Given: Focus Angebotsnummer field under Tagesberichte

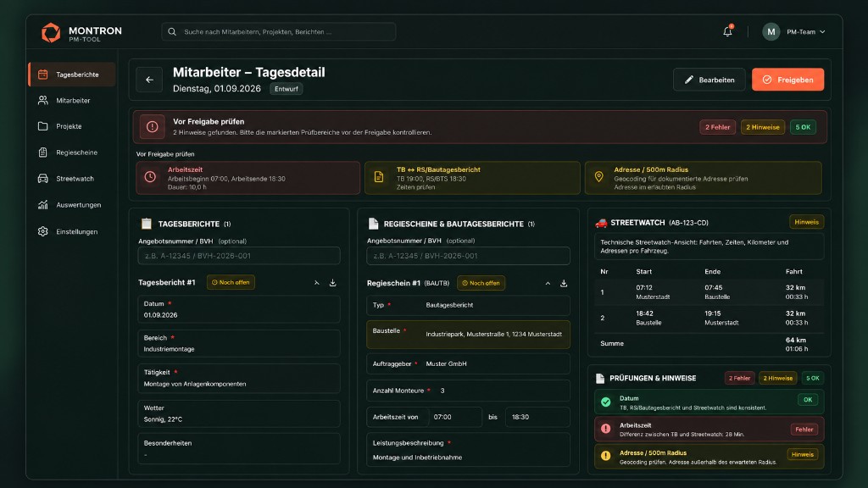Looking at the screenshot, I should click(x=239, y=256).
